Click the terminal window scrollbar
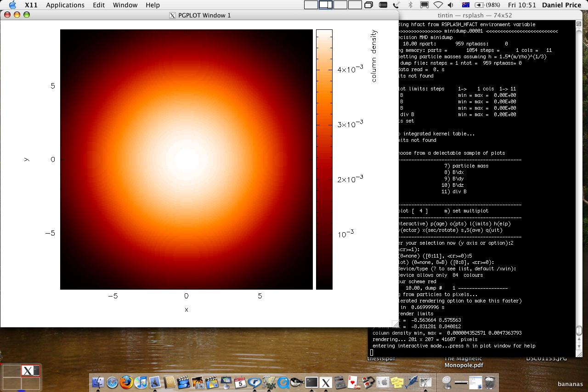588x392 pixels. [x=579, y=184]
